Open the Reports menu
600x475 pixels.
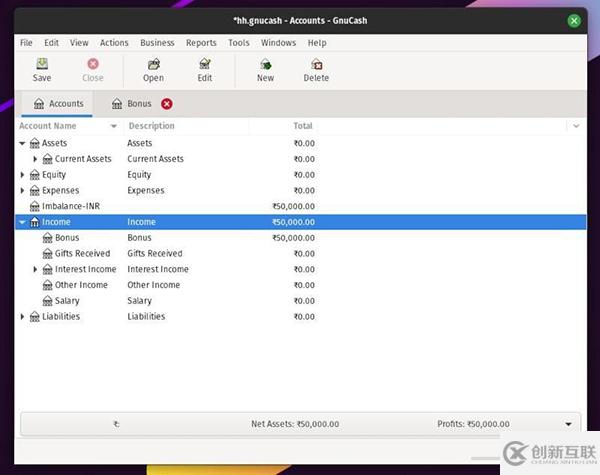tap(201, 43)
